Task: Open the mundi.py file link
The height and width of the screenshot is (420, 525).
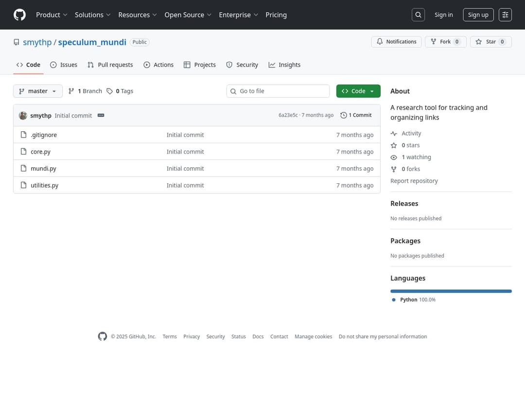Action: point(43,169)
